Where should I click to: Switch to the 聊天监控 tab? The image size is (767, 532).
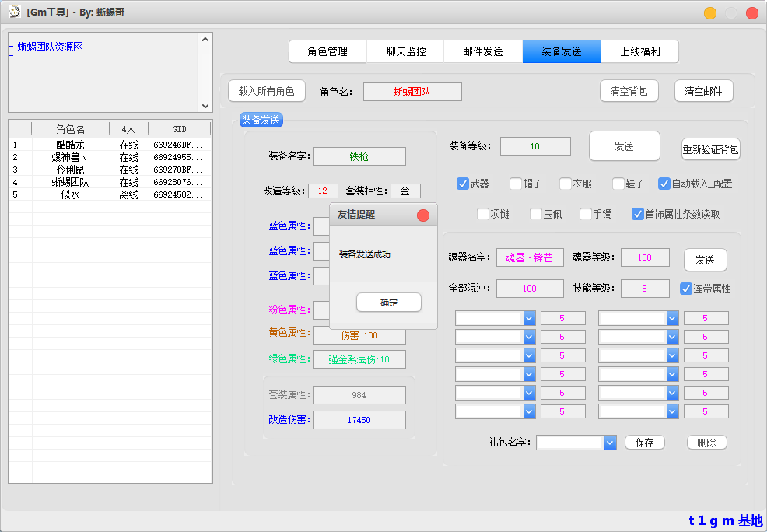tap(405, 51)
